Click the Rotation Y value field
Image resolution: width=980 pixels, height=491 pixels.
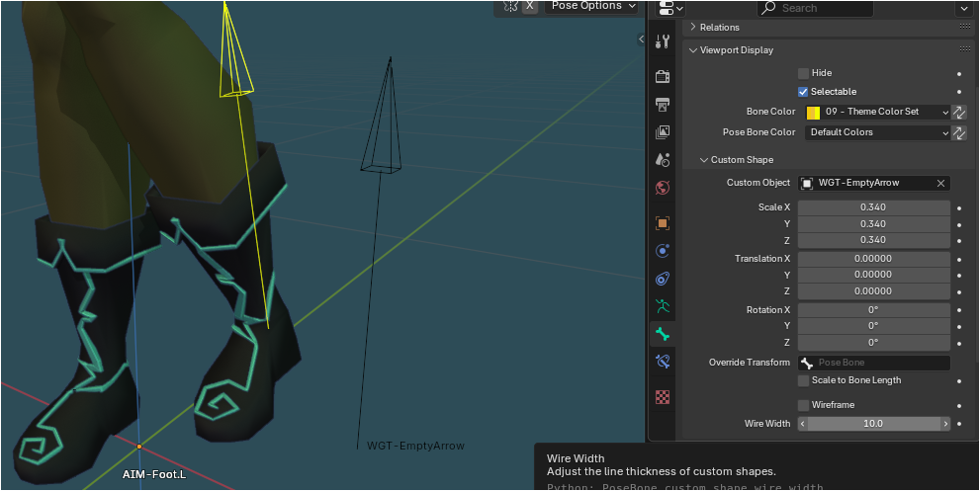pyautogui.click(x=874, y=326)
